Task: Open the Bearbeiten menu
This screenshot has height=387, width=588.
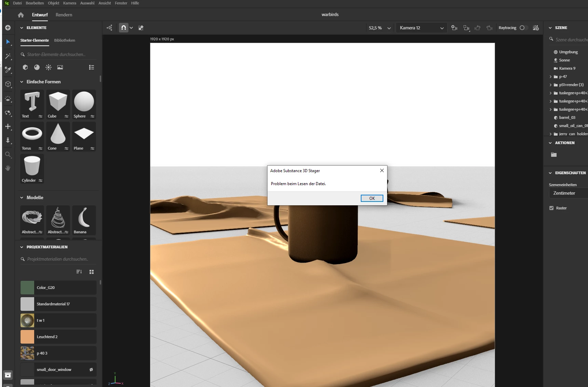Action: click(35, 3)
